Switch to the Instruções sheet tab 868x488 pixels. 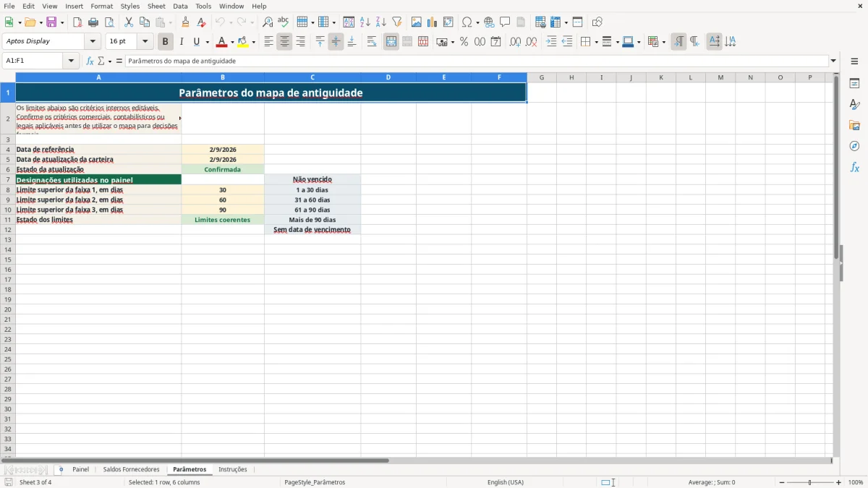pos(233,469)
